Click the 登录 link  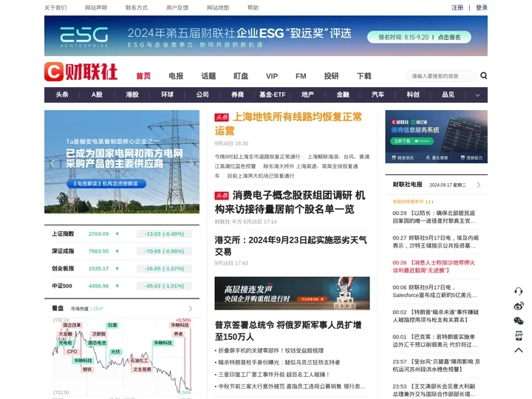tap(482, 7)
